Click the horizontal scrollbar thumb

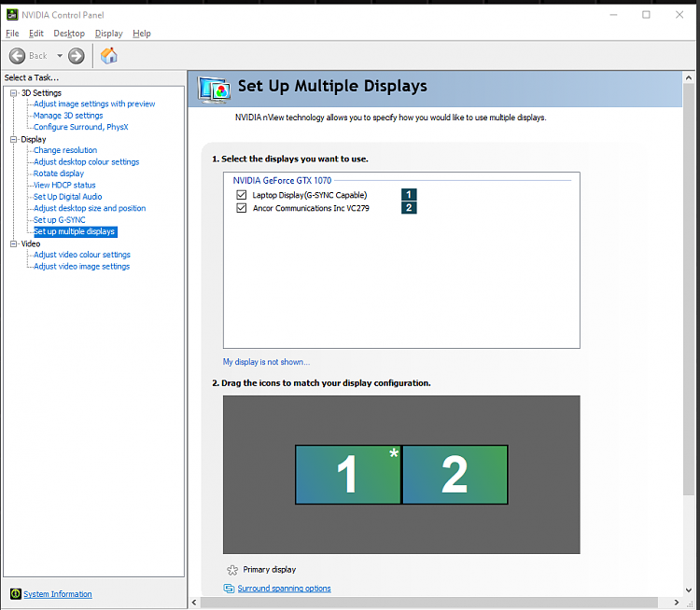(x=429, y=603)
